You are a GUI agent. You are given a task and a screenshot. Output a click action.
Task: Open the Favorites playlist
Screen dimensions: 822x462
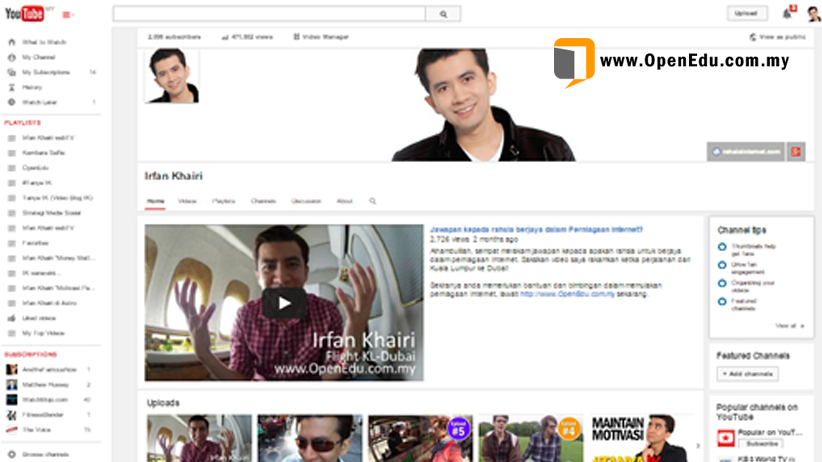(x=35, y=243)
